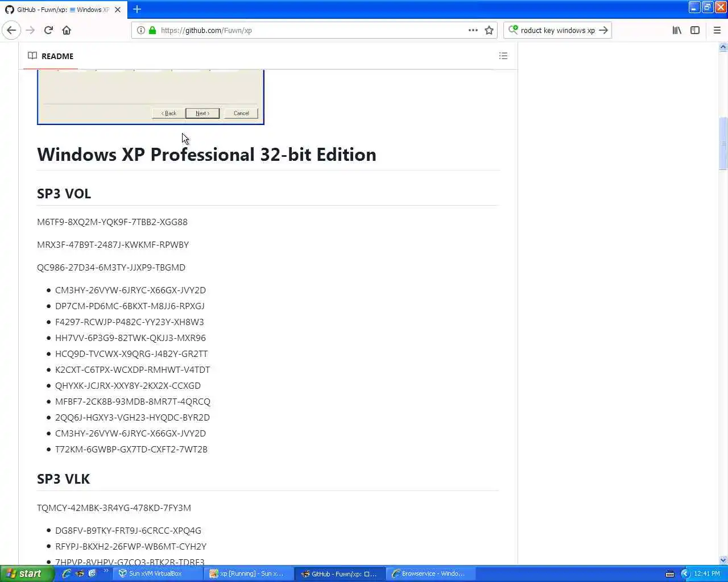
Task: Click key MRX3F-47B9T-2487J-KWKMF-RPWBY
Action: point(113,244)
